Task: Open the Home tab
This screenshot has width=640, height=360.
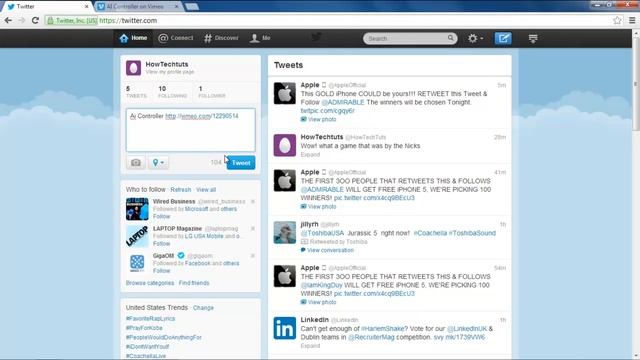Action: 133,38
